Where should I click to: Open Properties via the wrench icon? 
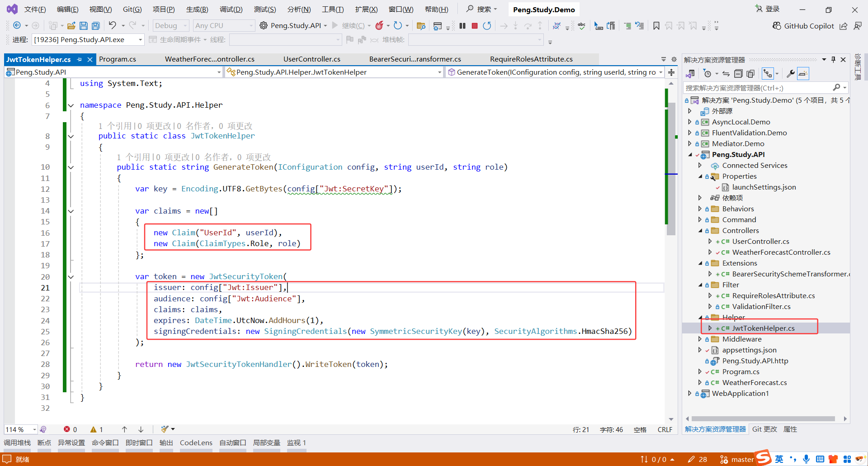[x=791, y=74]
